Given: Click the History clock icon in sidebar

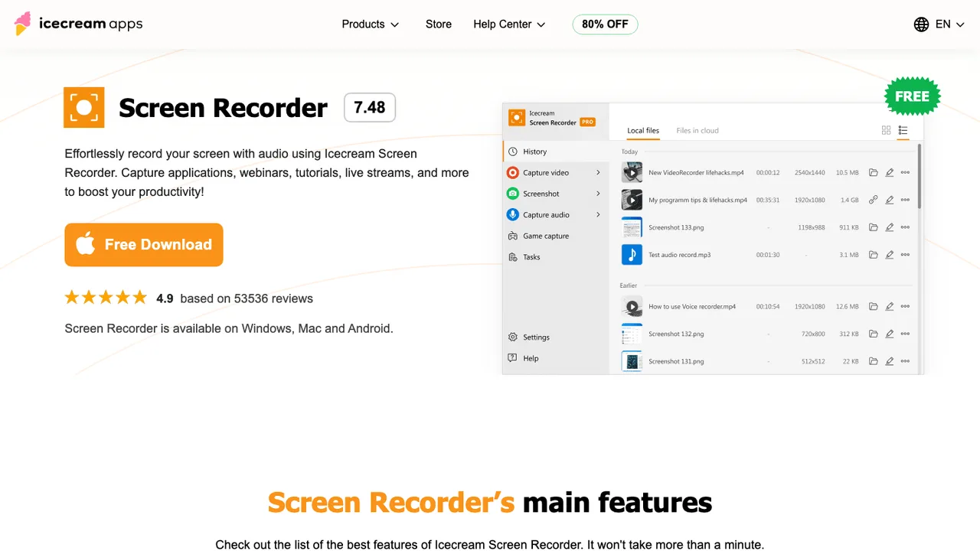Looking at the screenshot, I should [x=513, y=152].
